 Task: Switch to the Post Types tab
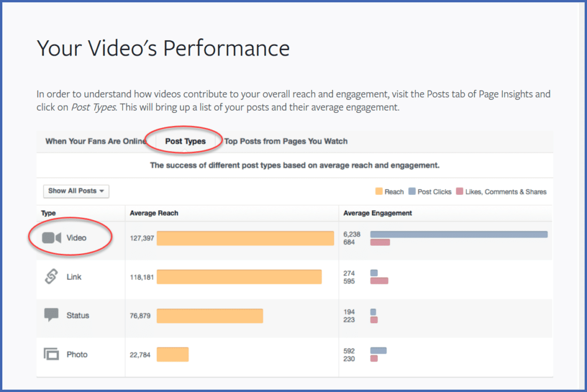pos(187,141)
